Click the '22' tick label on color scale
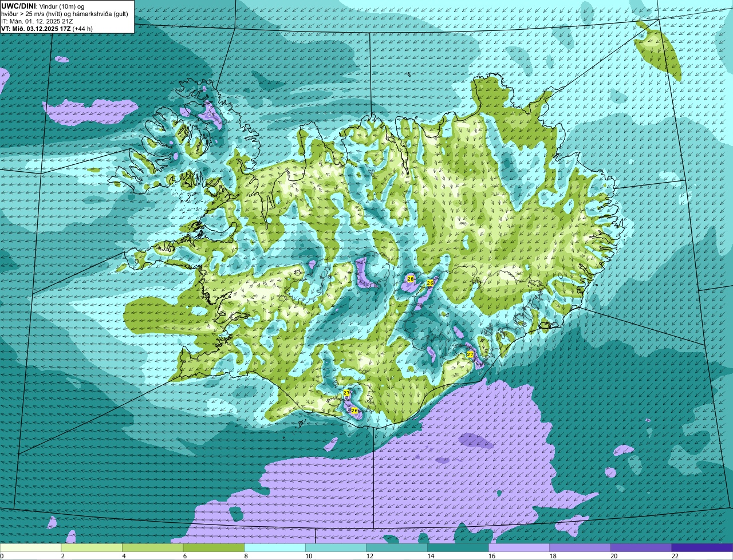Viewport: 733px width, 560px height. click(675, 555)
